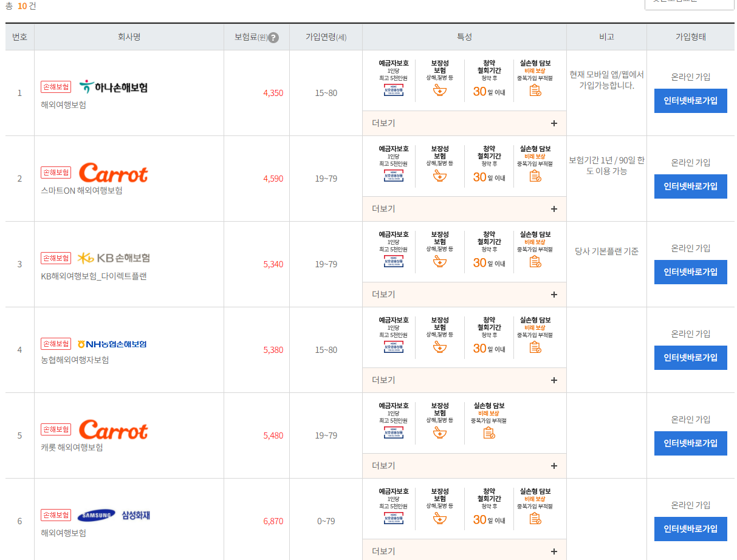Click 인터넷바로가입 for 삼성화재
737x560 pixels.
[691, 529]
